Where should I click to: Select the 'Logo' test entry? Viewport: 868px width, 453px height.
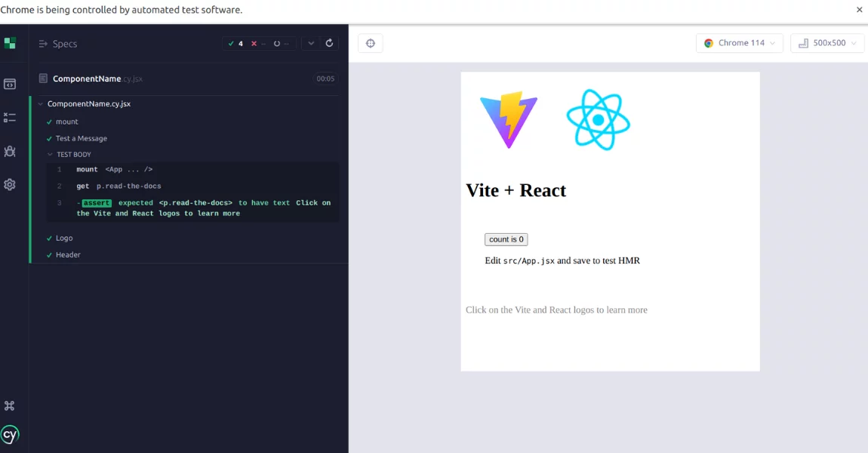pyautogui.click(x=64, y=238)
